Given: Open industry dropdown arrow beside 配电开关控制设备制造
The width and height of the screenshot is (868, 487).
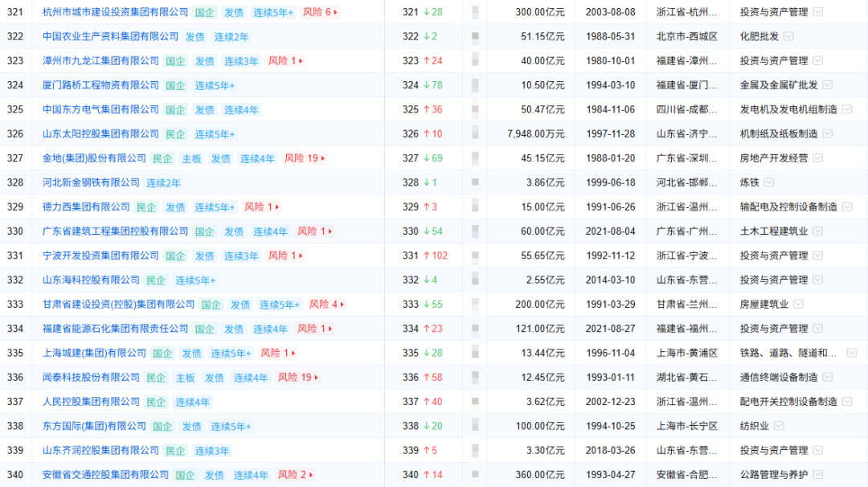Looking at the screenshot, I should [847, 402].
